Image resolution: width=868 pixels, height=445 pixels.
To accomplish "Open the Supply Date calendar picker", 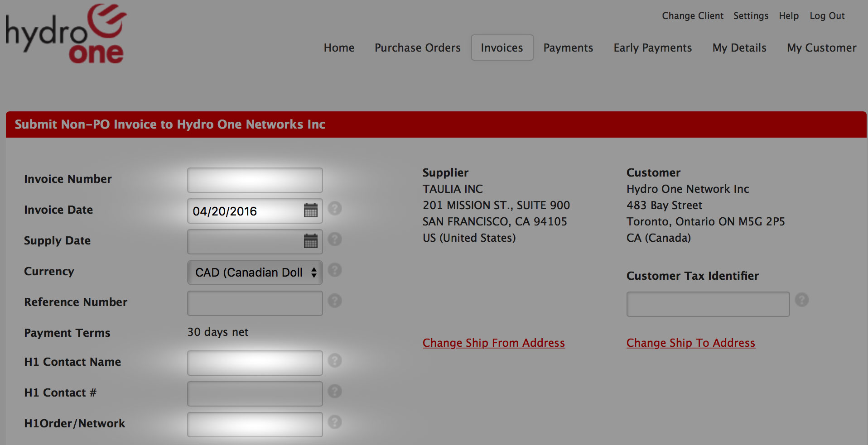I will pos(310,241).
